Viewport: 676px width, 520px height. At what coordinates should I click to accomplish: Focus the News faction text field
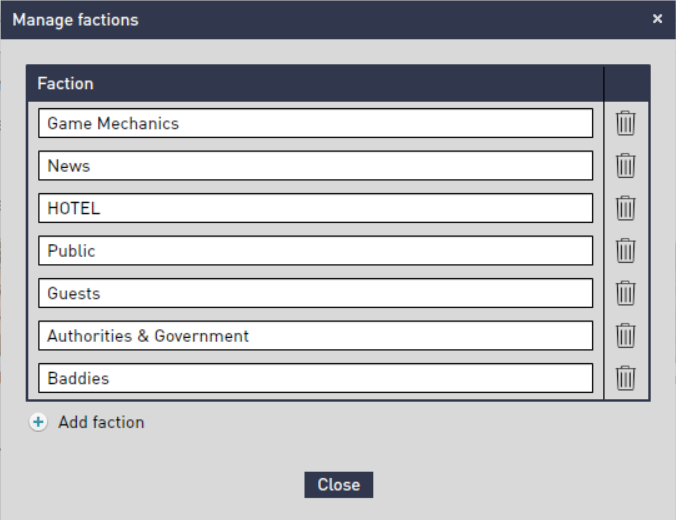pos(316,166)
